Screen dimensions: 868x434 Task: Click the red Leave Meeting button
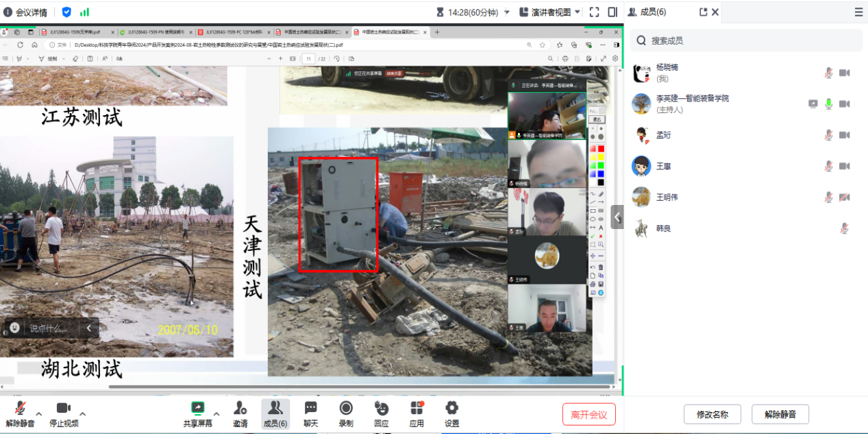(588, 414)
